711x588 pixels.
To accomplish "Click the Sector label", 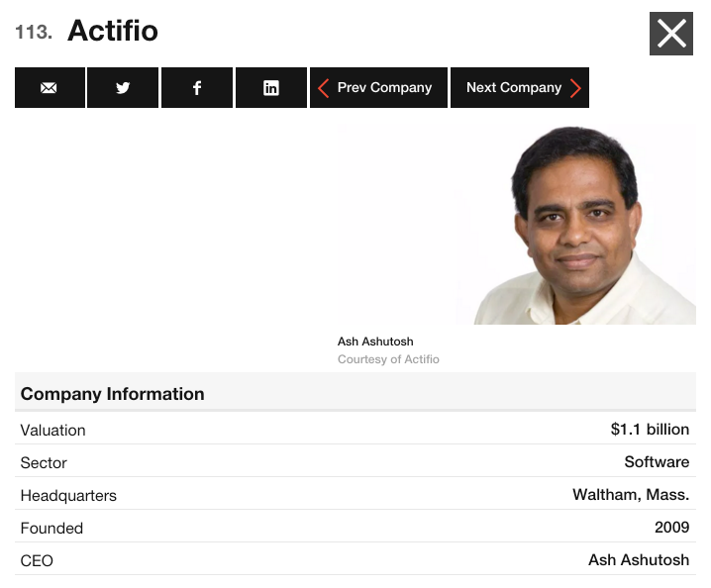I will (x=44, y=463).
